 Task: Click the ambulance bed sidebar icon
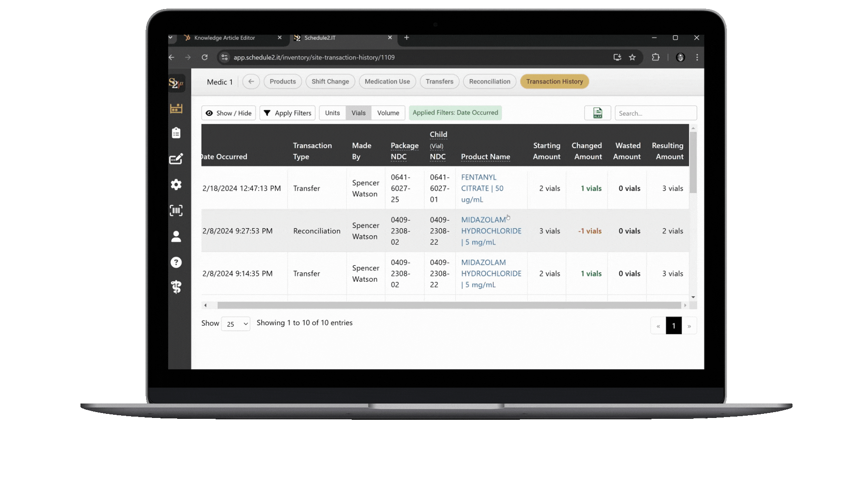[176, 108]
